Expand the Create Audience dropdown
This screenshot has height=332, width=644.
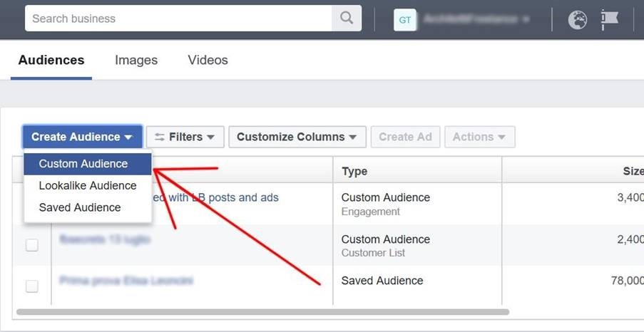coord(82,137)
